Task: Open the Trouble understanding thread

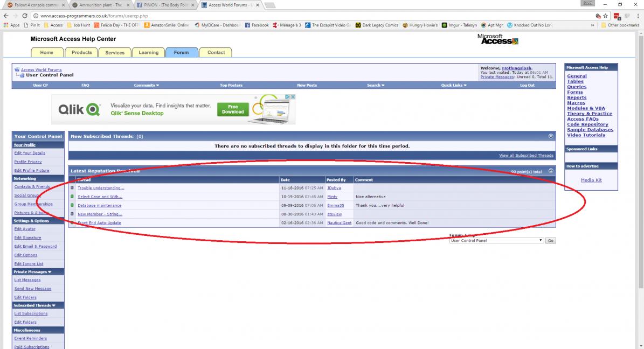Action: pos(101,188)
